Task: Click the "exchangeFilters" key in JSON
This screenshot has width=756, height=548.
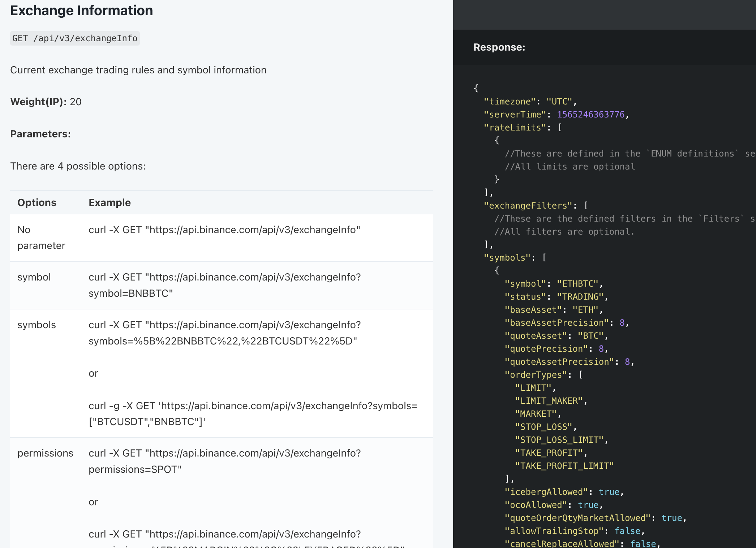Action: [528, 206]
